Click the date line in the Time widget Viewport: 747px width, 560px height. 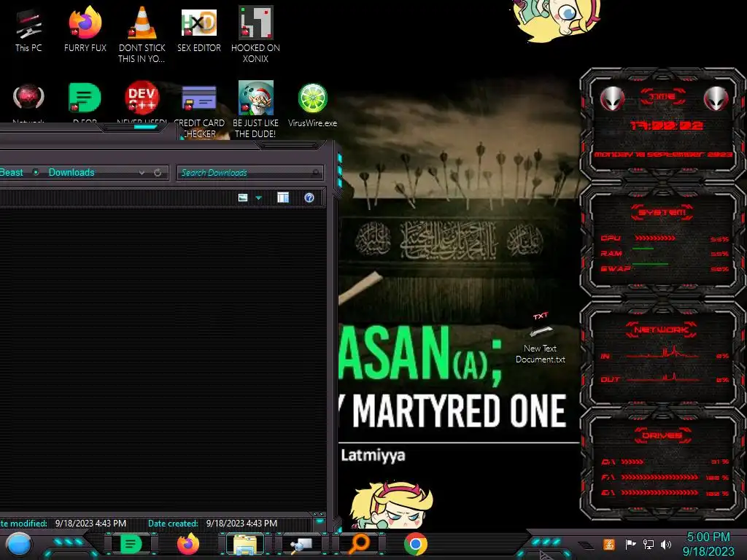click(663, 155)
